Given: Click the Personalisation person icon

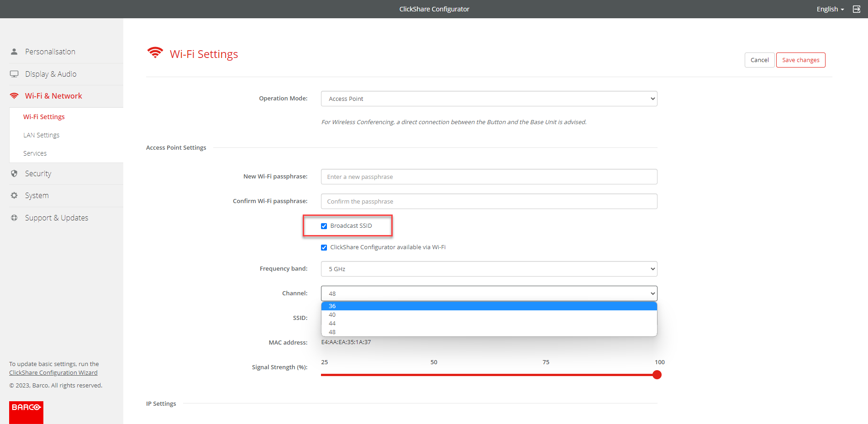Looking at the screenshot, I should coord(14,52).
